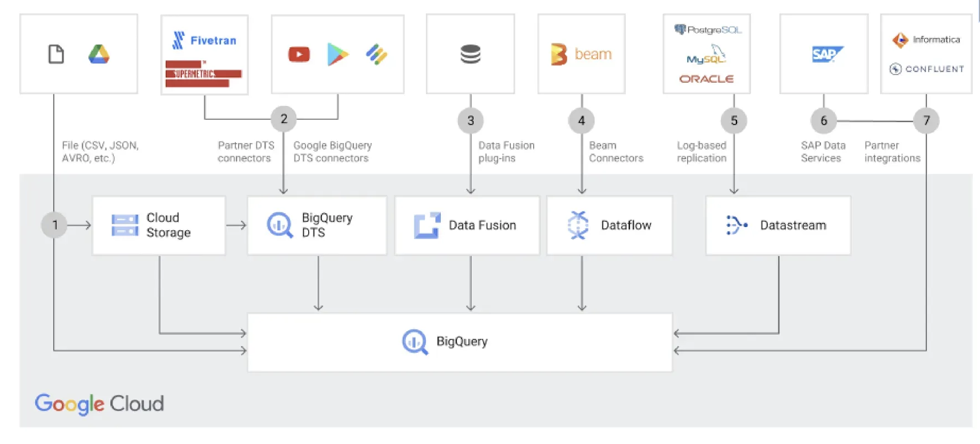The height and width of the screenshot is (444, 980).
Task: Click the 'Partner DTS connectors' caption
Action: tap(246, 152)
